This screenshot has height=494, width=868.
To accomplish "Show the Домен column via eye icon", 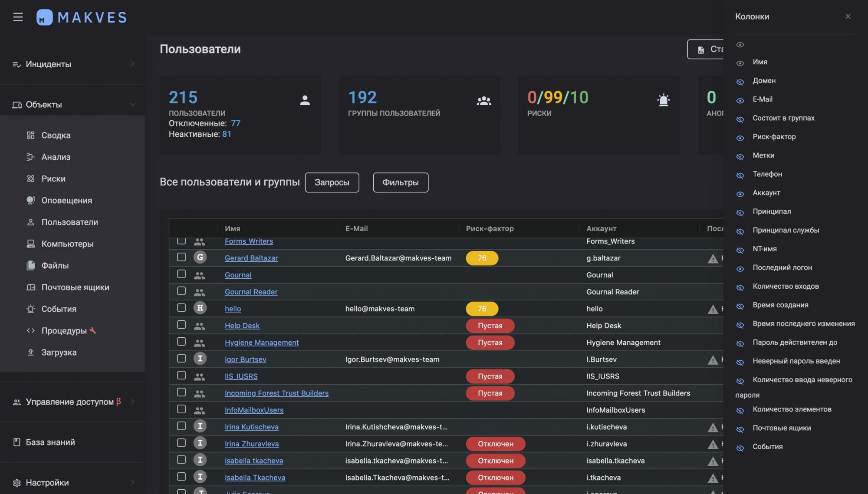I will click(740, 82).
